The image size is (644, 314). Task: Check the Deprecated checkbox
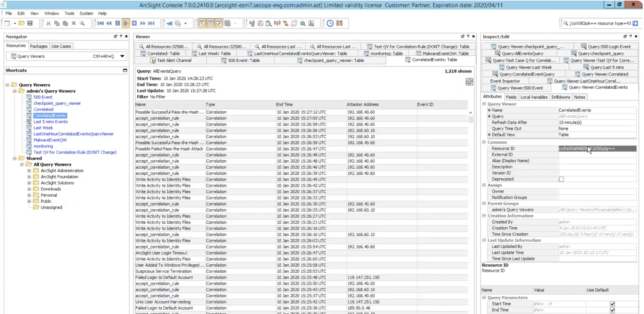[x=561, y=179]
